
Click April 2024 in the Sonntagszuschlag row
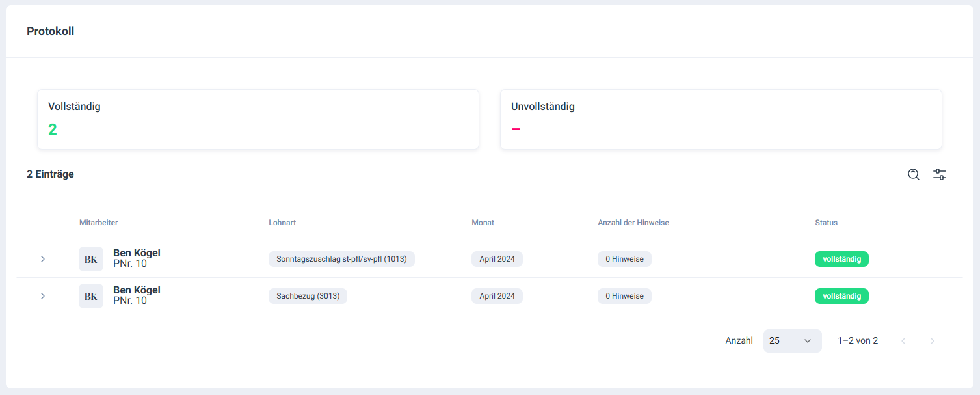point(497,259)
